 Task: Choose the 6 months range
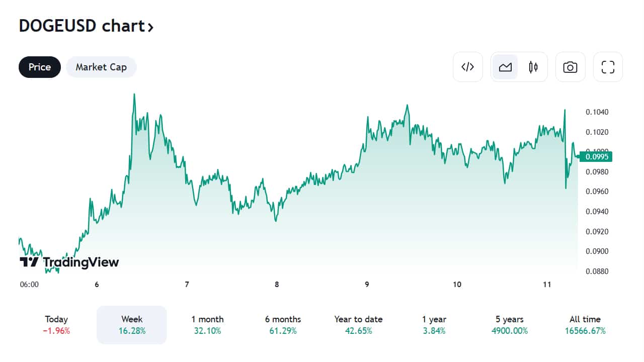(x=283, y=325)
